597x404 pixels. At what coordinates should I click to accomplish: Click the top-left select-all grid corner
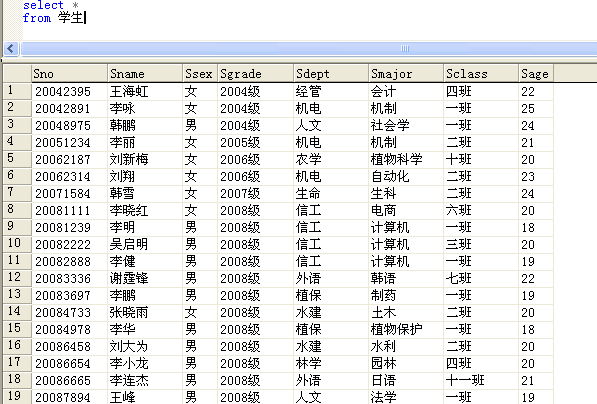[17, 73]
